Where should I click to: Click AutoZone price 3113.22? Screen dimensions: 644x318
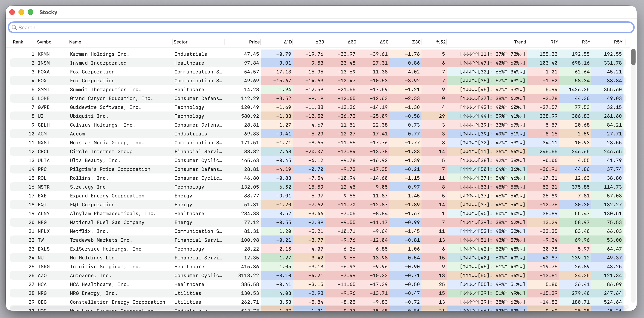[x=248, y=276]
